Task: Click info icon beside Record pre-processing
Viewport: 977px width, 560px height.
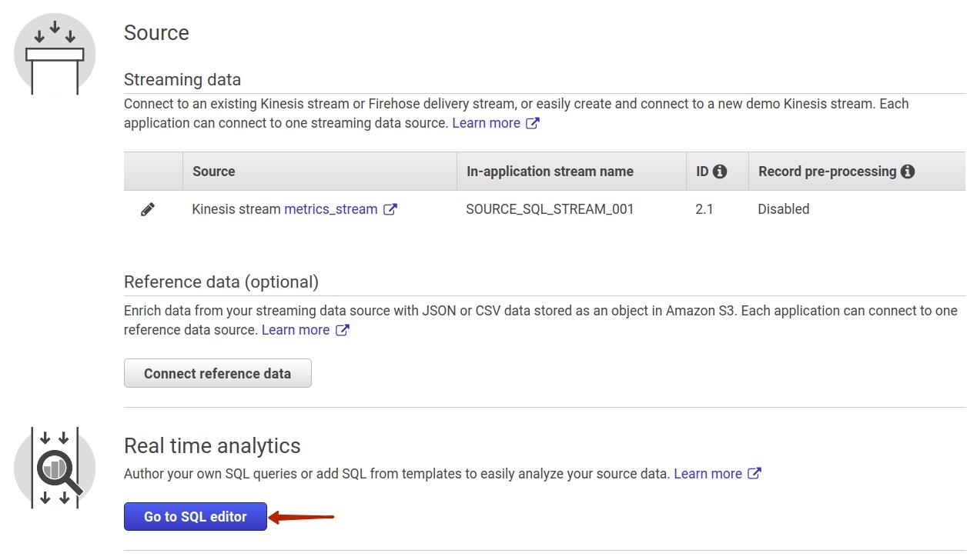Action: click(x=908, y=172)
